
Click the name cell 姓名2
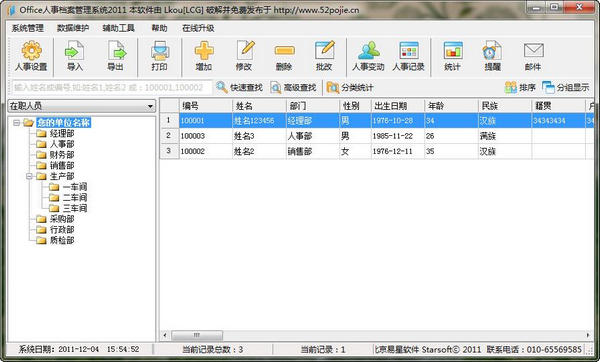tap(259, 151)
